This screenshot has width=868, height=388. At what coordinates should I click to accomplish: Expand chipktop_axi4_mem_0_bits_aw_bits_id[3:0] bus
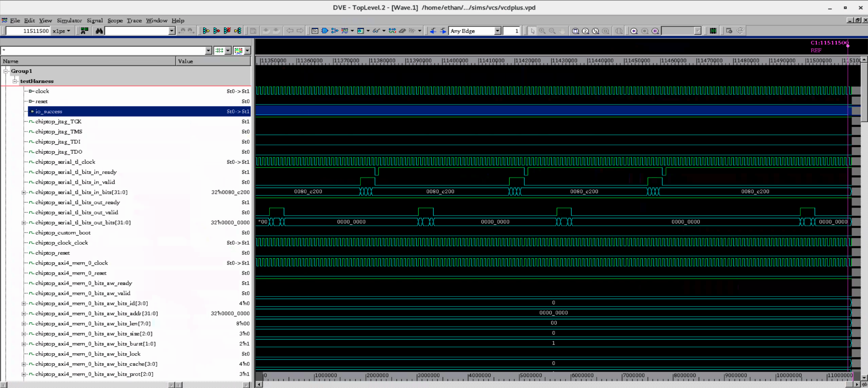pyautogui.click(x=24, y=303)
